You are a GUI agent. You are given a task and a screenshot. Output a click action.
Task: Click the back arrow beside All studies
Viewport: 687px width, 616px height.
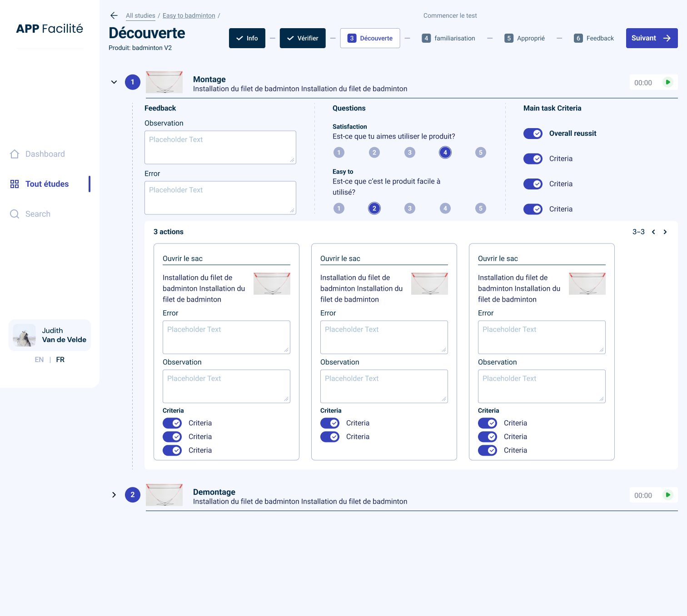pos(114,15)
